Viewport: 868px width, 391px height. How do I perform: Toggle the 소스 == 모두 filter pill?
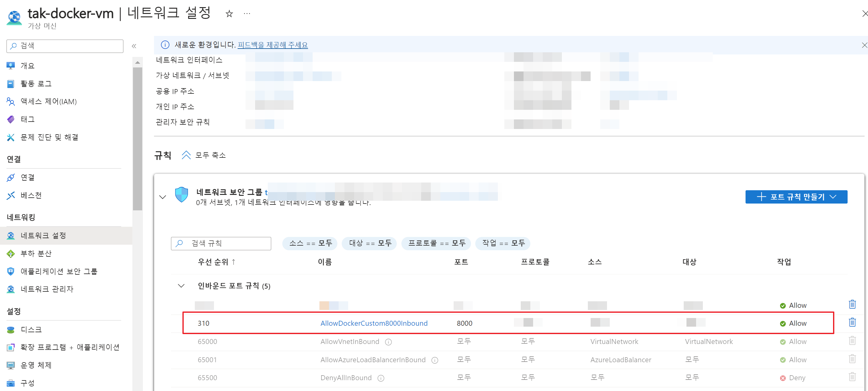[310, 243]
